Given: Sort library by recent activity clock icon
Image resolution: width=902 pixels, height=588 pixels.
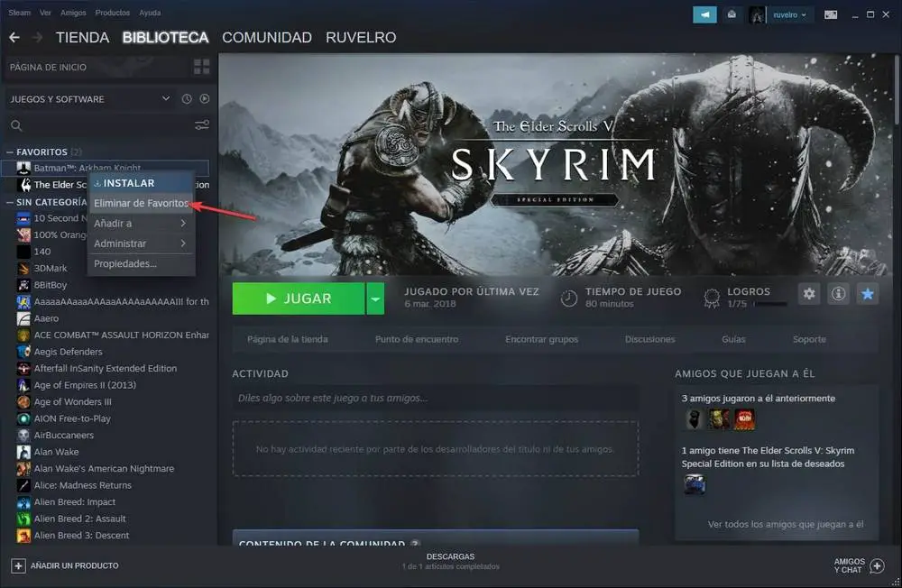Looking at the screenshot, I should click(x=187, y=99).
